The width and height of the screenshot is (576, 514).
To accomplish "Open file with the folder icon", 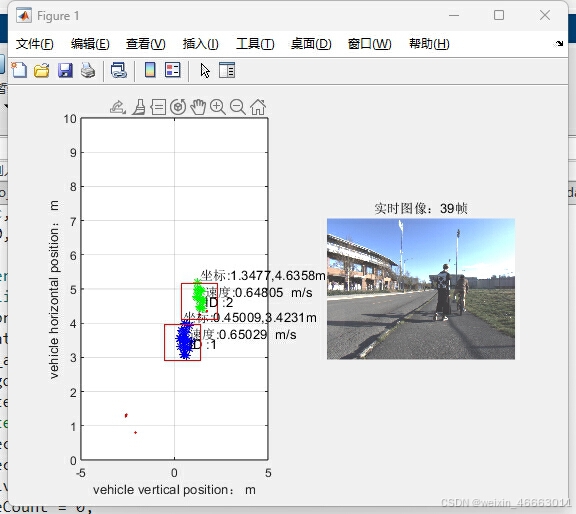I will pyautogui.click(x=42, y=70).
